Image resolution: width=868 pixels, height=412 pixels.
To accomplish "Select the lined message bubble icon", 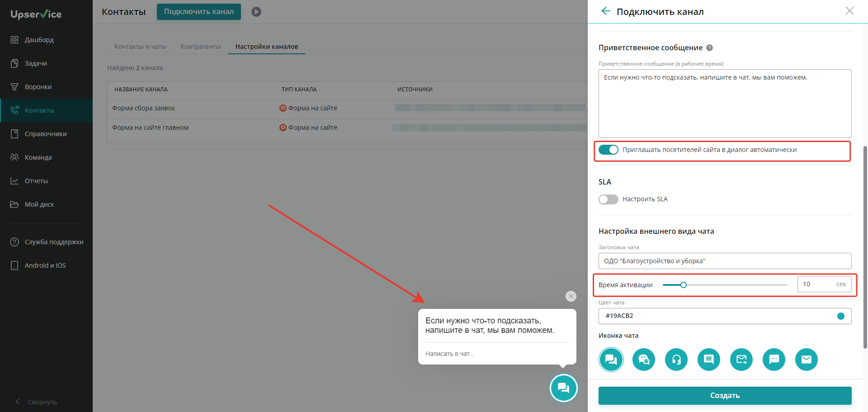I will [709, 360].
